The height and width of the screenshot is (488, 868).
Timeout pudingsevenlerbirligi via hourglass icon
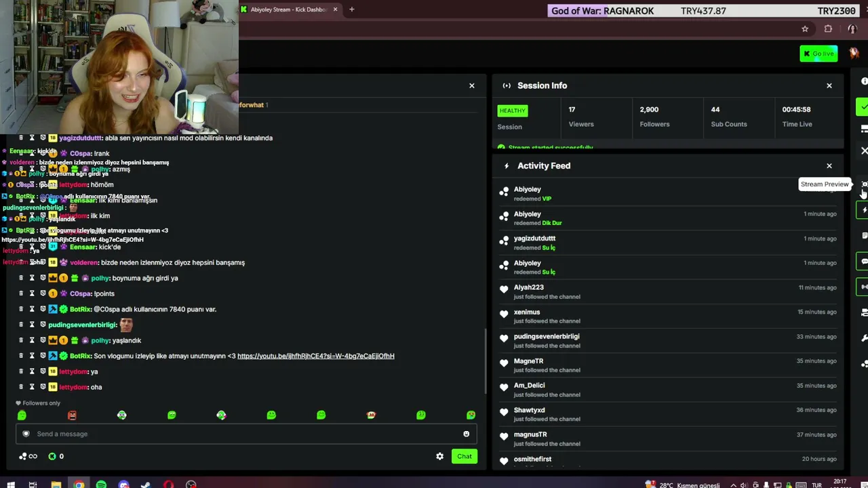coord(31,325)
